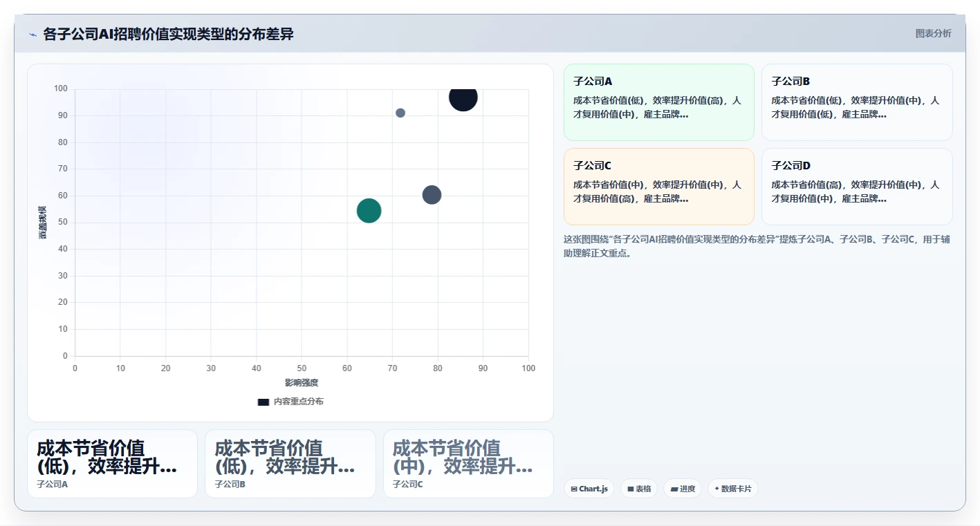Click the lightning icon beside the title
The height and width of the screenshot is (526, 980).
(x=33, y=35)
